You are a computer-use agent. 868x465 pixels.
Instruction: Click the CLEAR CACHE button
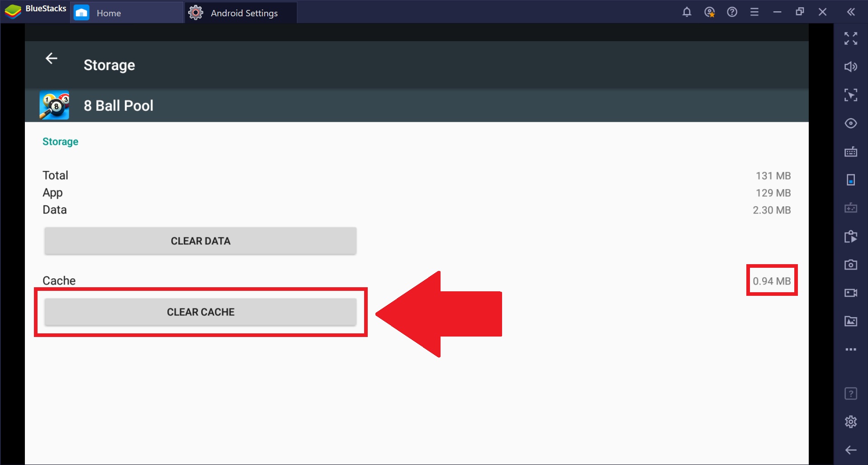click(x=200, y=312)
